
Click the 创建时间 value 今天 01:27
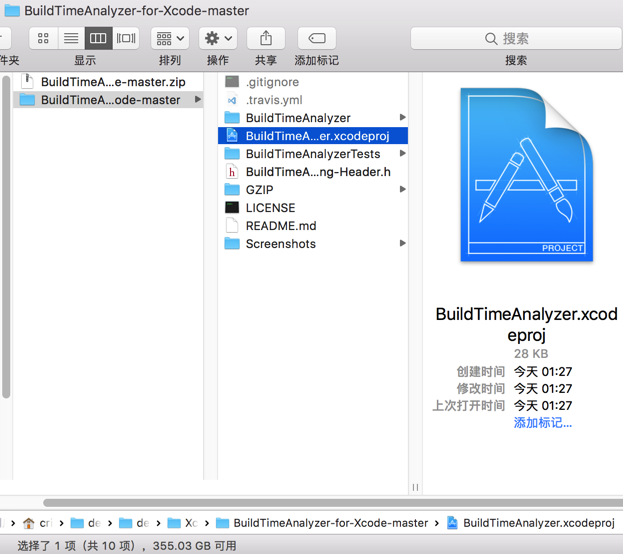(x=543, y=372)
